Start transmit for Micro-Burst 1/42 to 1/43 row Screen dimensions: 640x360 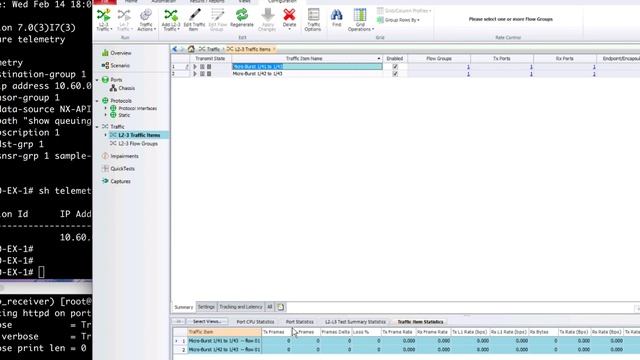pyautogui.click(x=195, y=74)
